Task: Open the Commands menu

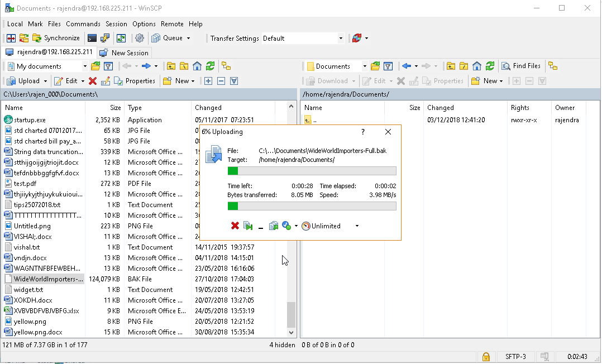Action: point(83,24)
